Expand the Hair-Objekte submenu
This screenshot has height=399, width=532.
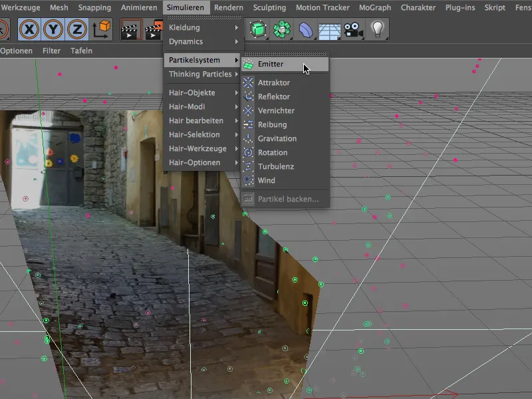pos(203,92)
